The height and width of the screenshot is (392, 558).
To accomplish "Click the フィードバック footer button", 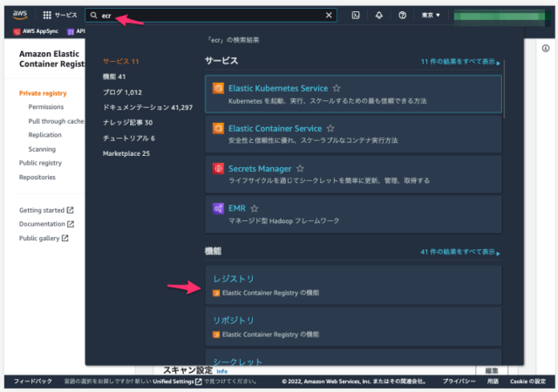I will pyautogui.click(x=33, y=382).
